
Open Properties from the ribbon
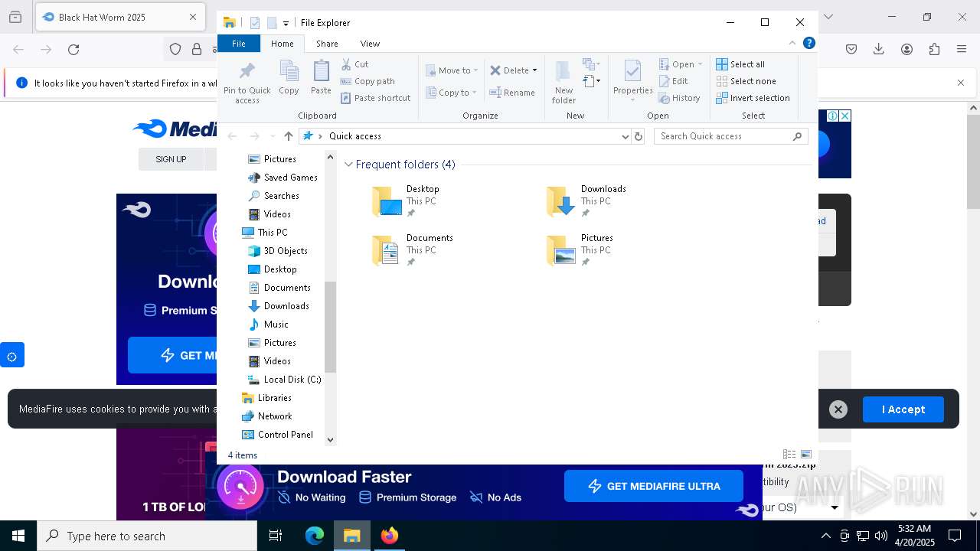click(x=632, y=81)
